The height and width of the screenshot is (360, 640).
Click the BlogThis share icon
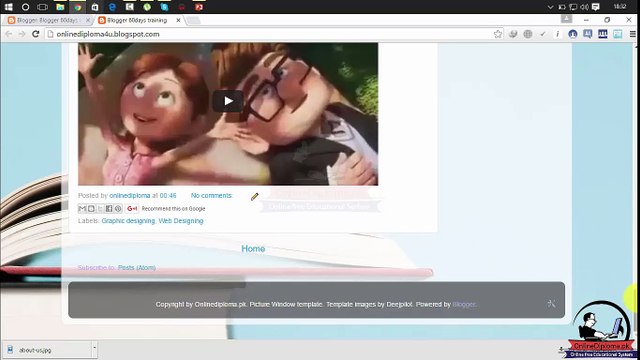pyautogui.click(x=91, y=209)
